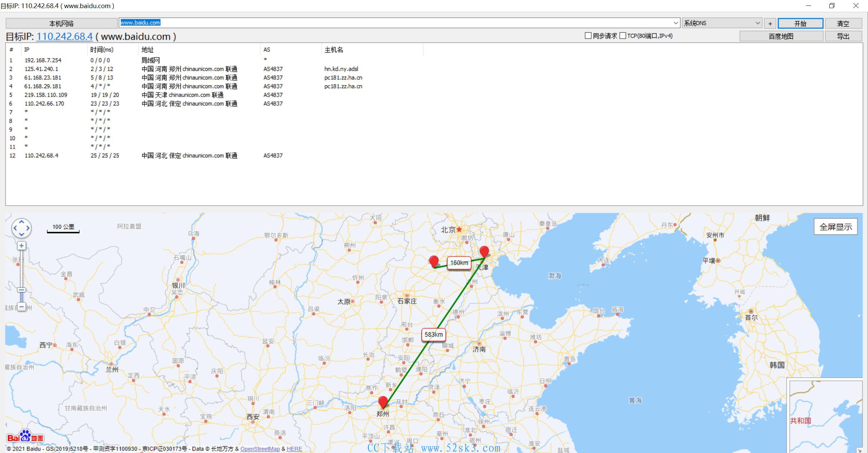The width and height of the screenshot is (868, 453).
Task: Click the Baoding red map marker
Action: point(434,262)
